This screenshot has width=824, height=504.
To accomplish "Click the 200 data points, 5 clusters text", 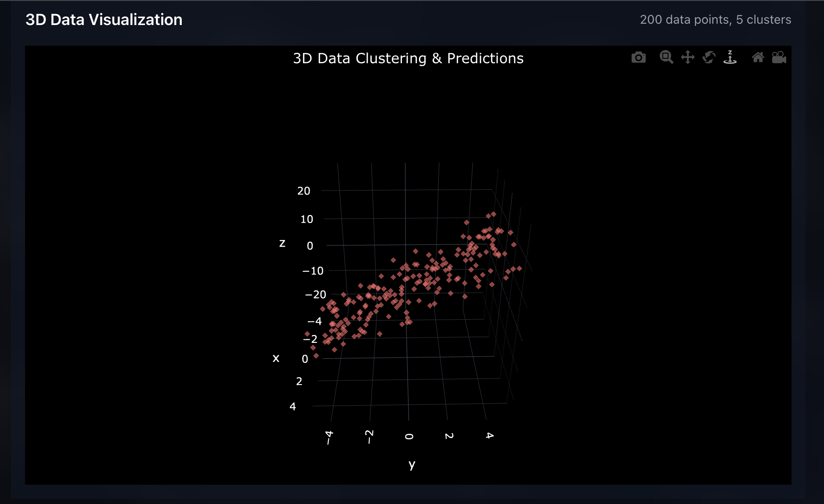I will pyautogui.click(x=716, y=19).
